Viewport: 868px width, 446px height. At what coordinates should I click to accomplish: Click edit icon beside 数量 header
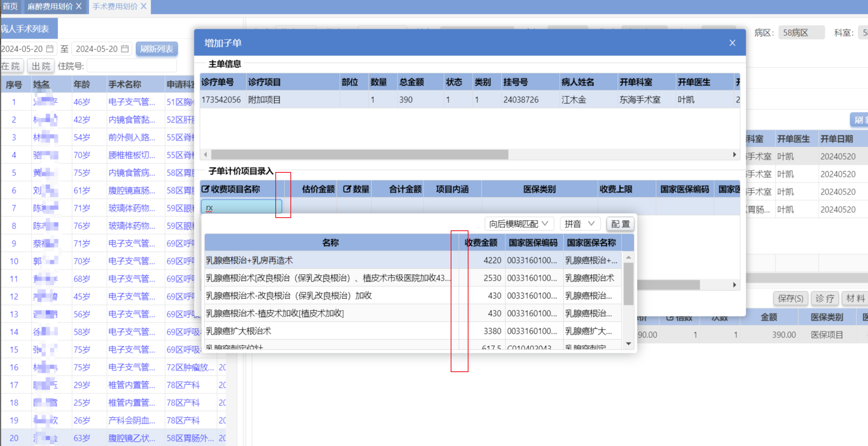pos(347,189)
